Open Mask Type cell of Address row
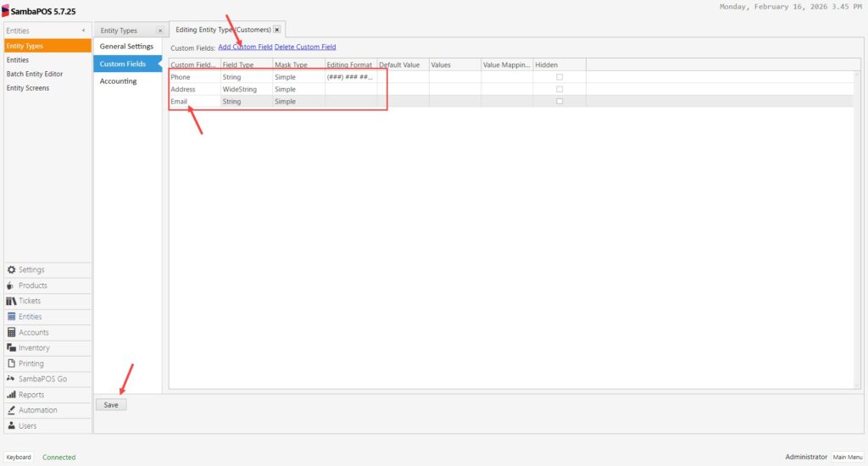 pos(298,89)
